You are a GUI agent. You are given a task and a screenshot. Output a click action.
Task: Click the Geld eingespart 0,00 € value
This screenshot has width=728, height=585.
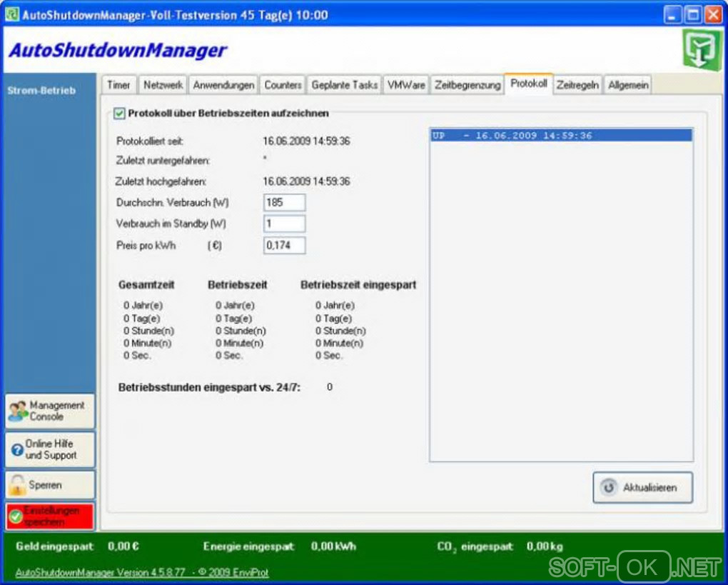click(x=123, y=546)
